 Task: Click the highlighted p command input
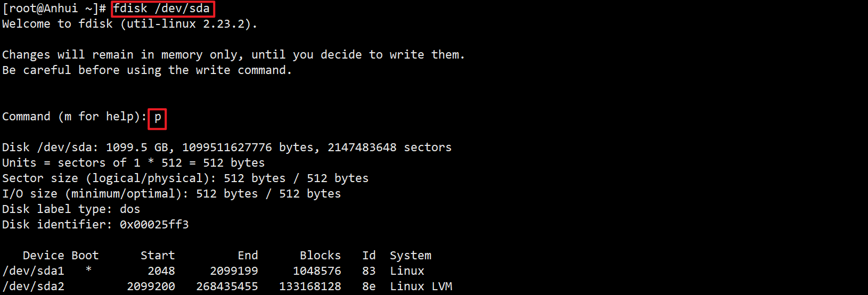(158, 118)
